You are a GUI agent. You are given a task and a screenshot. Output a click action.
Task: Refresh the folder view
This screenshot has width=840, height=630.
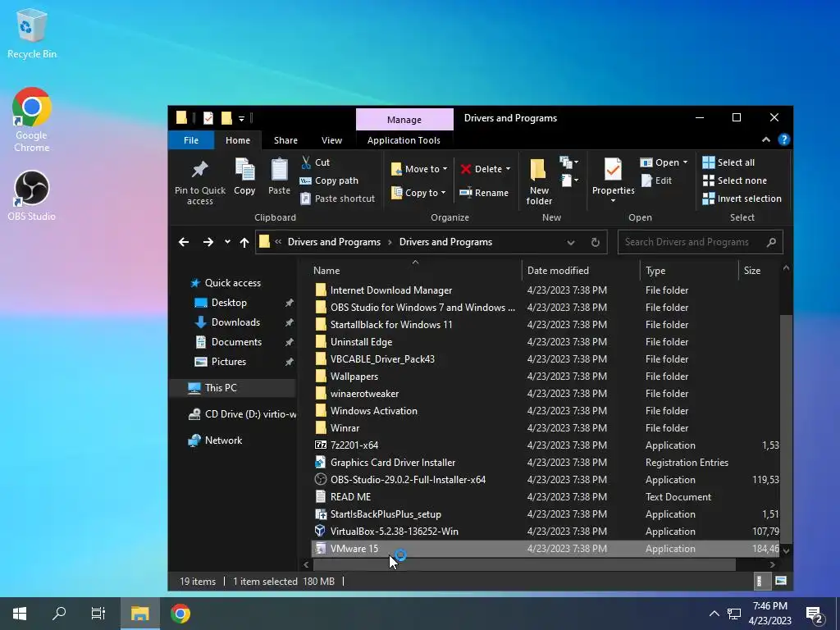click(x=596, y=242)
